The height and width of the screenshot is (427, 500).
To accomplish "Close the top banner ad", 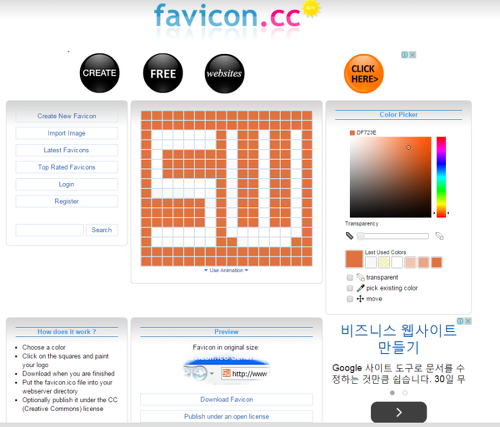I will pos(412,55).
